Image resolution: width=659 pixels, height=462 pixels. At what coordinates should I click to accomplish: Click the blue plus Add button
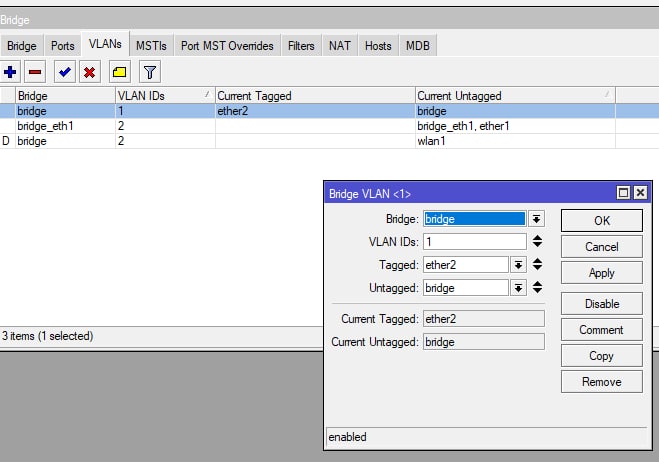point(10,72)
